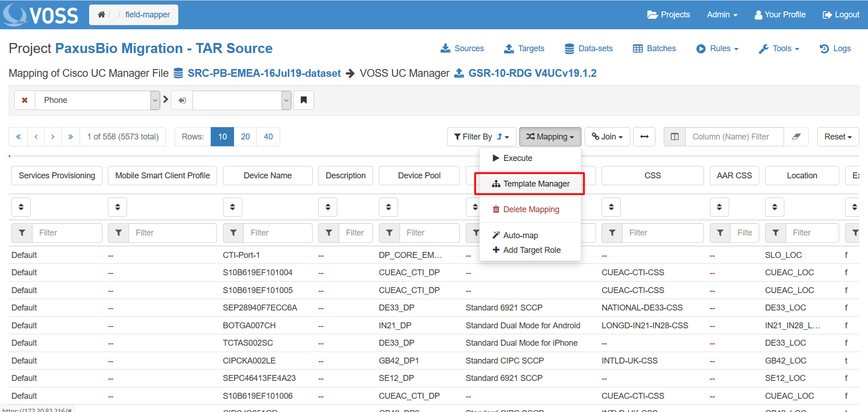Image resolution: width=868 pixels, height=412 pixels.
Task: Click the column layout icon button
Action: (674, 137)
